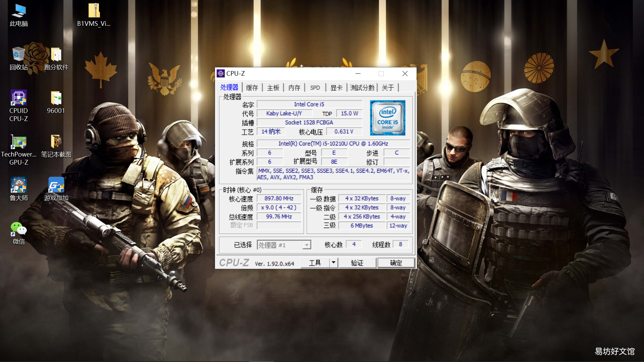This screenshot has height=362, width=644.
Task: Click the 步进 value C
Action: 397,153
